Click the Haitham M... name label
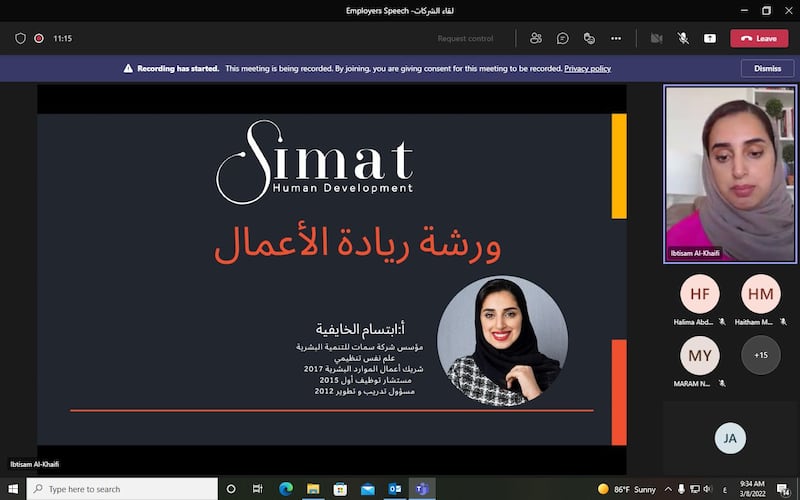The width and height of the screenshot is (800, 500). (754, 322)
